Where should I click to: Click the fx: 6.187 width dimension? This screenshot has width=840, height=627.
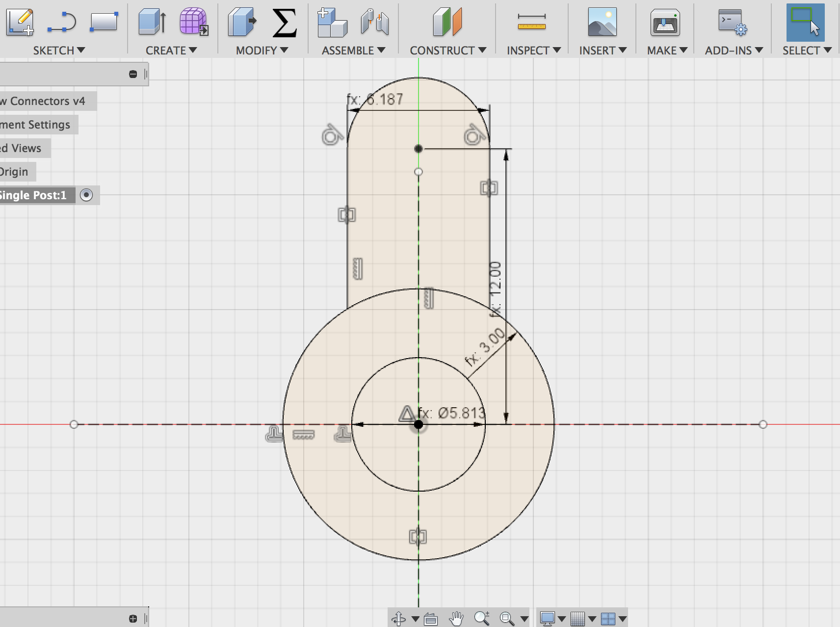click(375, 100)
